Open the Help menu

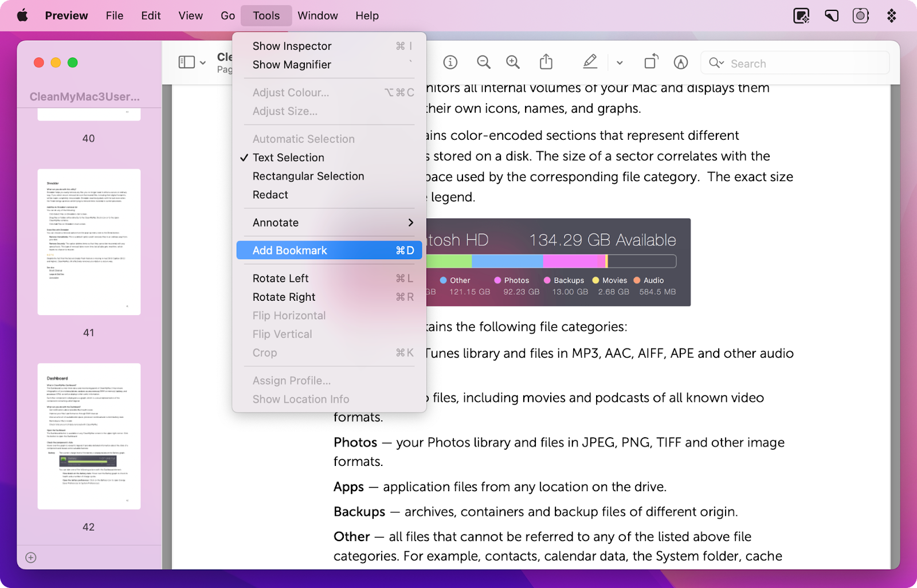tap(367, 15)
